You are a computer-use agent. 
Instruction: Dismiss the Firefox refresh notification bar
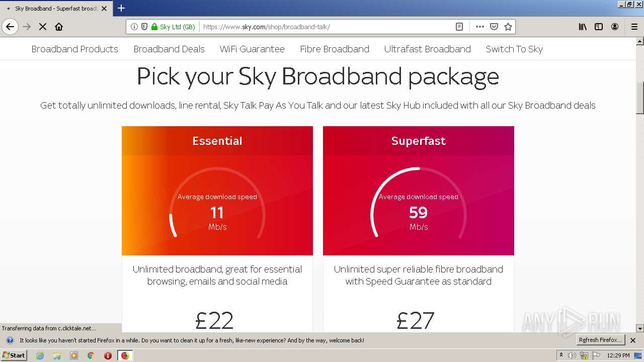pyautogui.click(x=633, y=340)
